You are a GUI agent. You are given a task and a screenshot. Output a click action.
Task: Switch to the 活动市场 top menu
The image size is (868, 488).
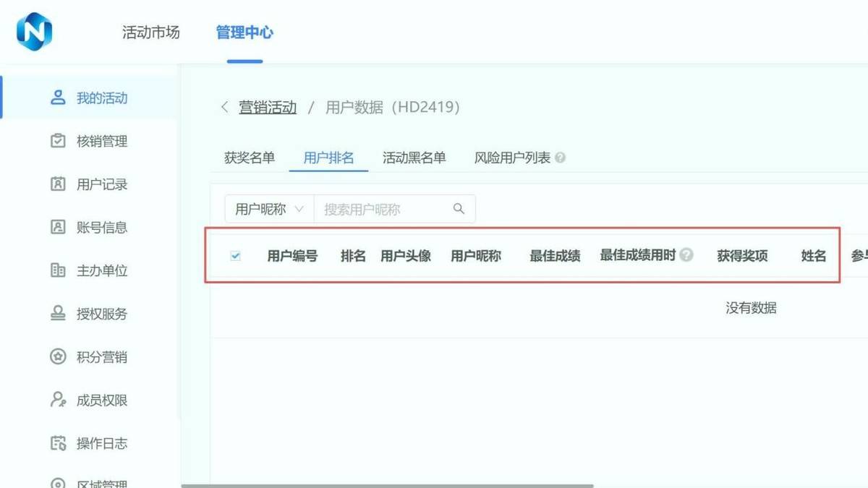click(150, 33)
